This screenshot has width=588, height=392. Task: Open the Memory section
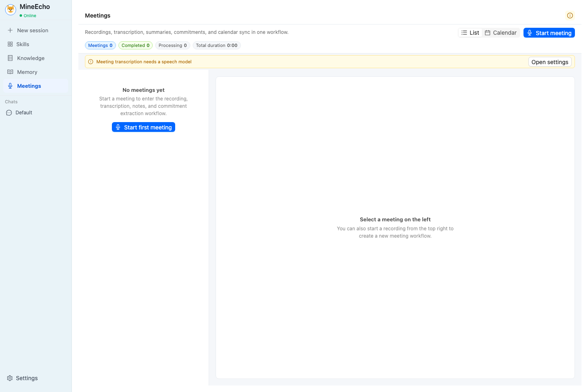pos(36,72)
